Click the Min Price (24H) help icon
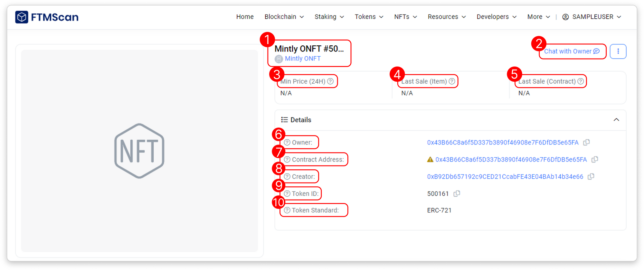 [x=330, y=81]
